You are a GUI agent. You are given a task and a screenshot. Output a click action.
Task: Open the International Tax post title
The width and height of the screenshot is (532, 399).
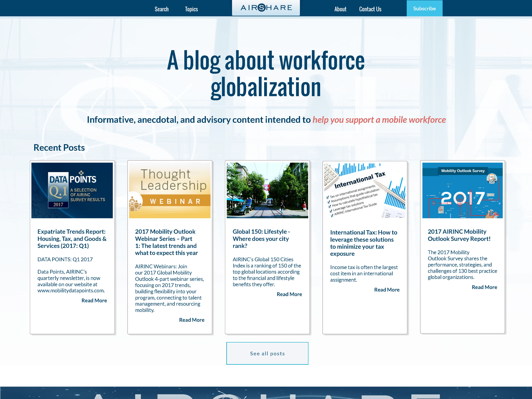point(363,243)
